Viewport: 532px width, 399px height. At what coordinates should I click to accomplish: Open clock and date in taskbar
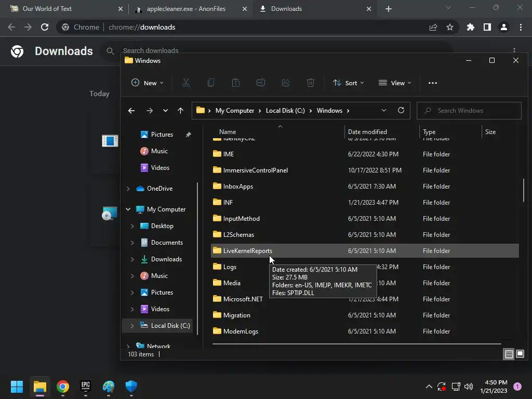point(494,387)
